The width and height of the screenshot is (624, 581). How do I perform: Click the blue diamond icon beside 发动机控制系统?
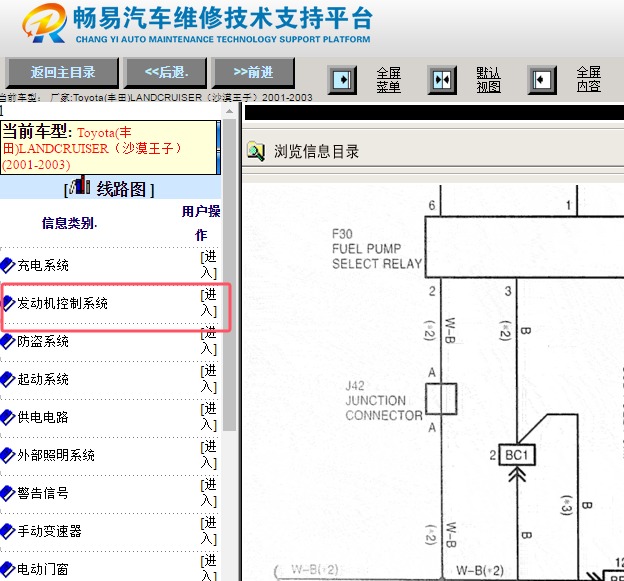pos(8,303)
